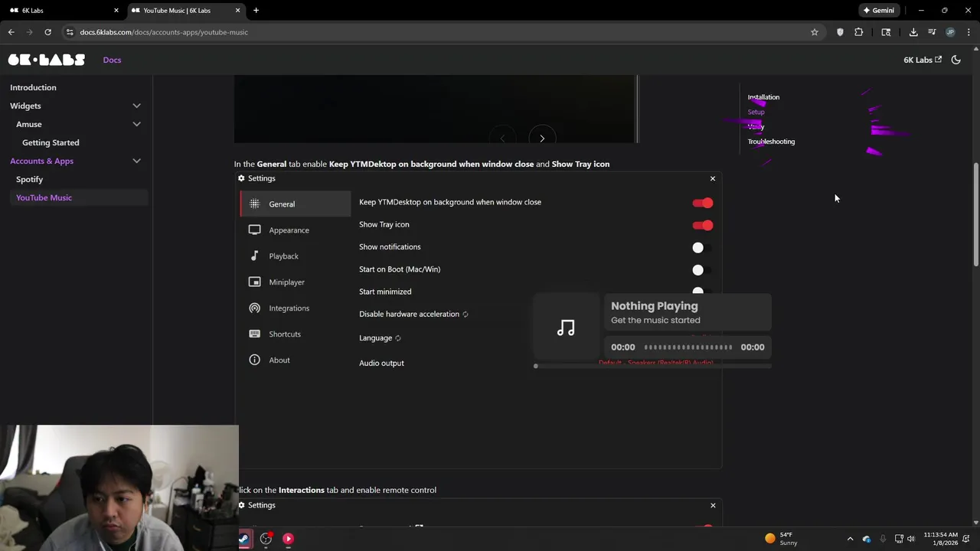Open the Chrome three-dot menu
Screen dimensions: 980x551
click(x=969, y=32)
